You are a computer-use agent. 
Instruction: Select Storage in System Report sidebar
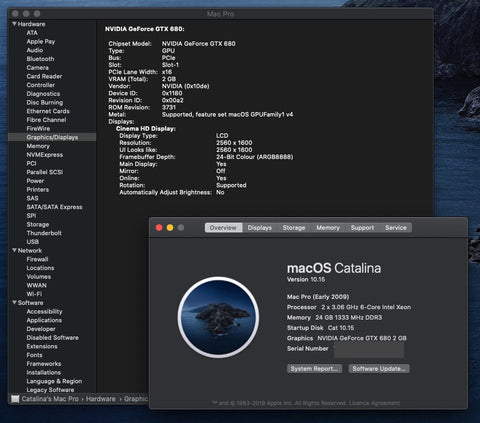[x=38, y=224]
